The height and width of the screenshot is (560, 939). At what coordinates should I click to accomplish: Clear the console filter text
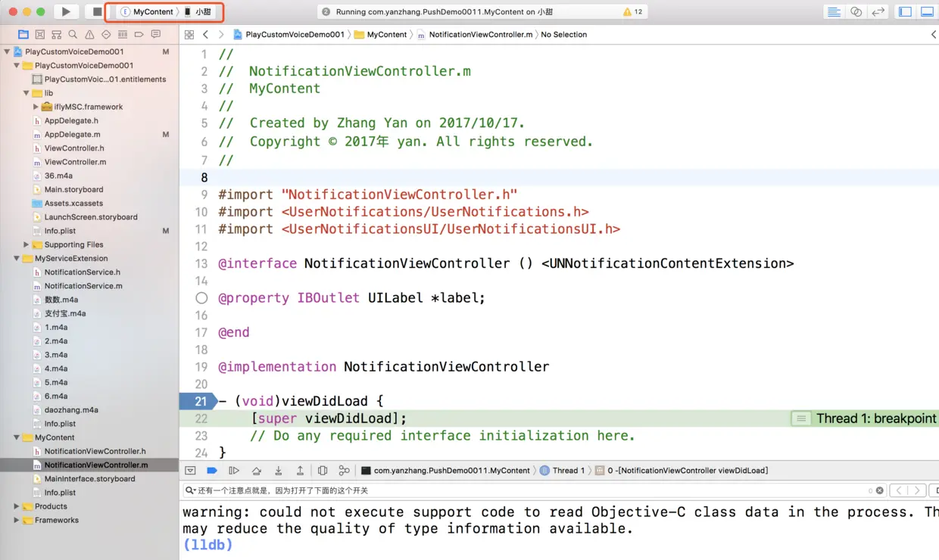coord(879,490)
